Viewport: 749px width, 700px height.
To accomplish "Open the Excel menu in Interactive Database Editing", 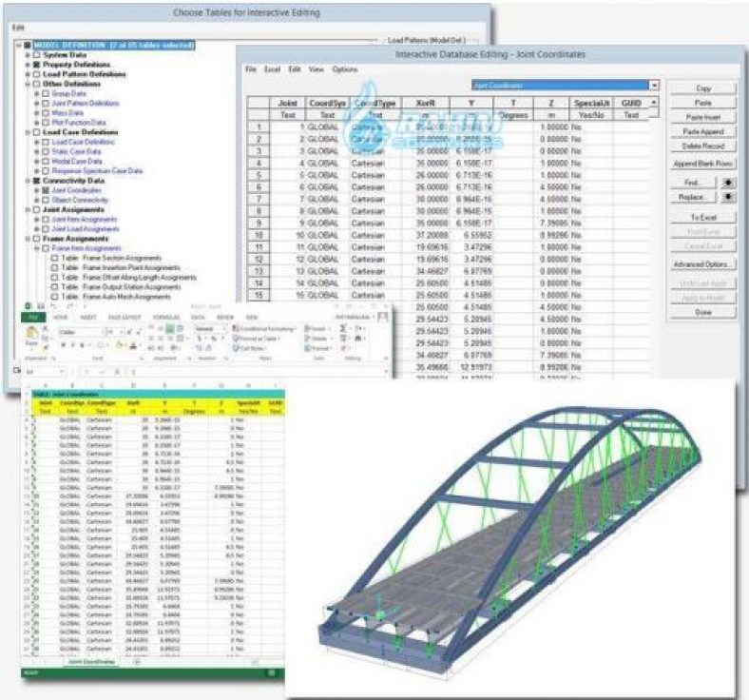I will [x=272, y=69].
